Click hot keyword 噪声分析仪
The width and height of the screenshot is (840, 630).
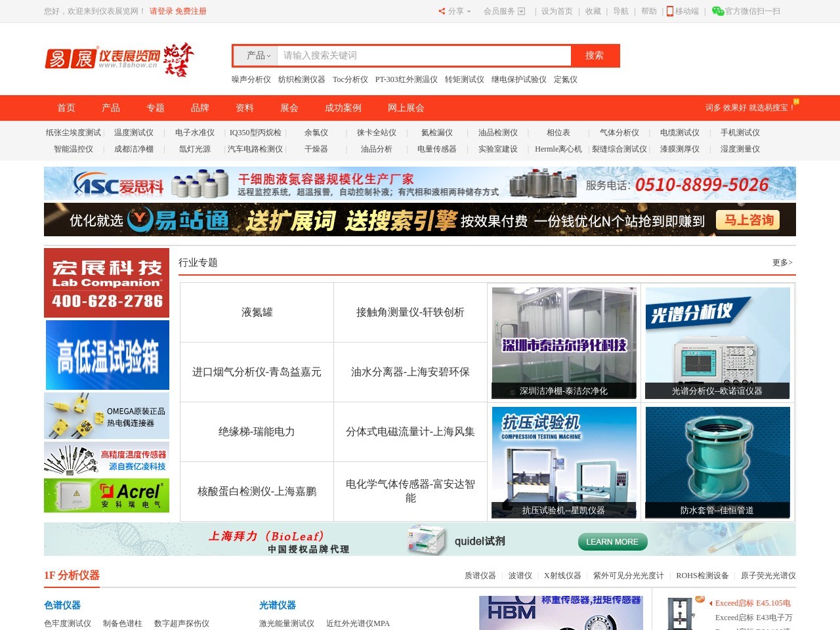251,79
